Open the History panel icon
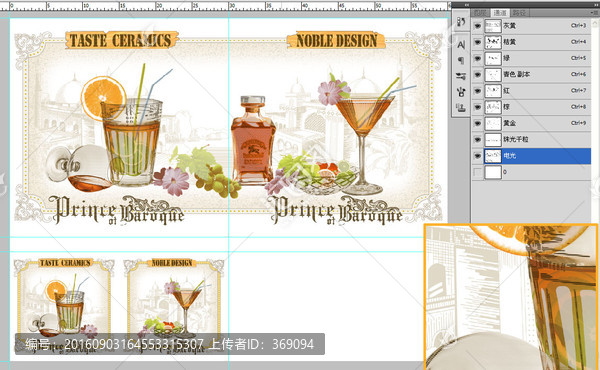600x370 pixels. (461, 22)
